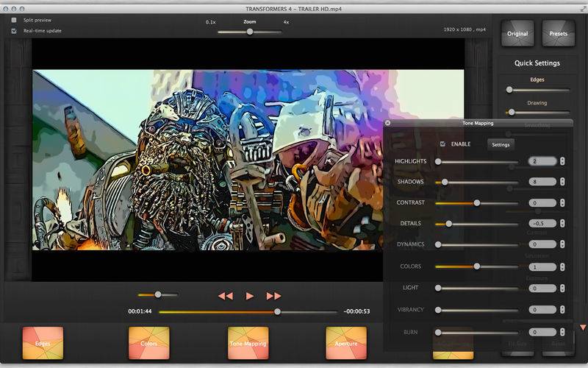Click the fast-forward playback button

pyautogui.click(x=273, y=297)
